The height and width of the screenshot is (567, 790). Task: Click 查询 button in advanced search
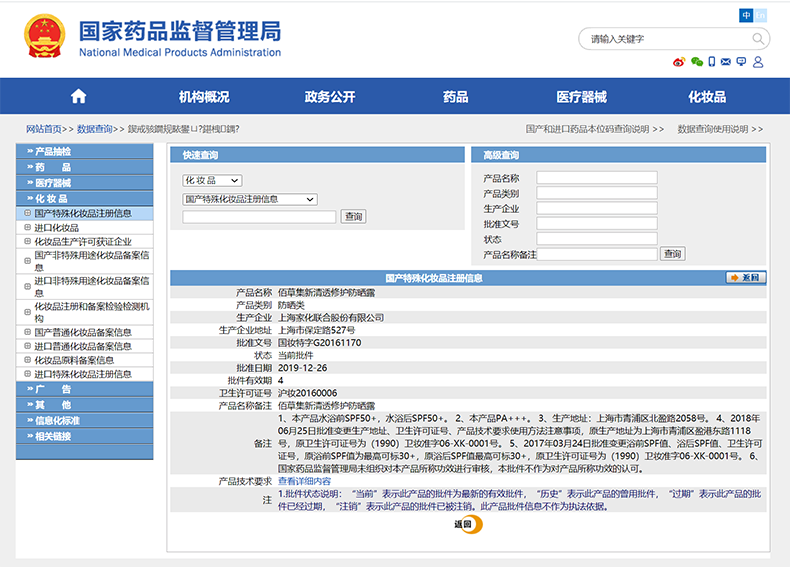[x=673, y=254]
